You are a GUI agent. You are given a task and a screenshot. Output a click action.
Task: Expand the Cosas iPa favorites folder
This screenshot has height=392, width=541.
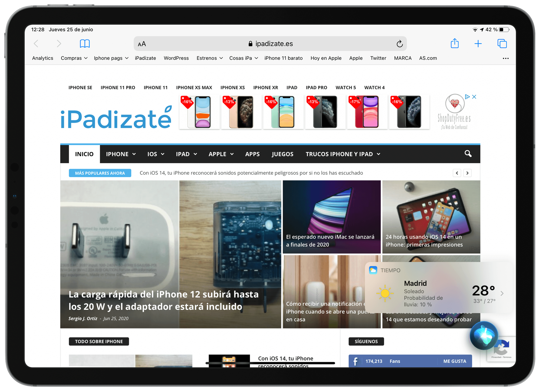[x=244, y=58]
